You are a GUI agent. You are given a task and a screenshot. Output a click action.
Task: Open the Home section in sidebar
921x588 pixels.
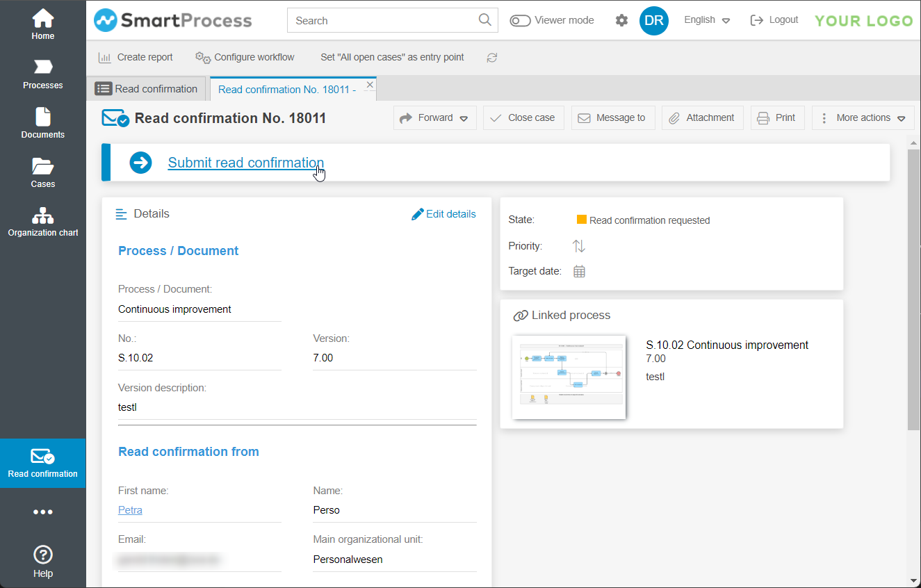coord(42,24)
